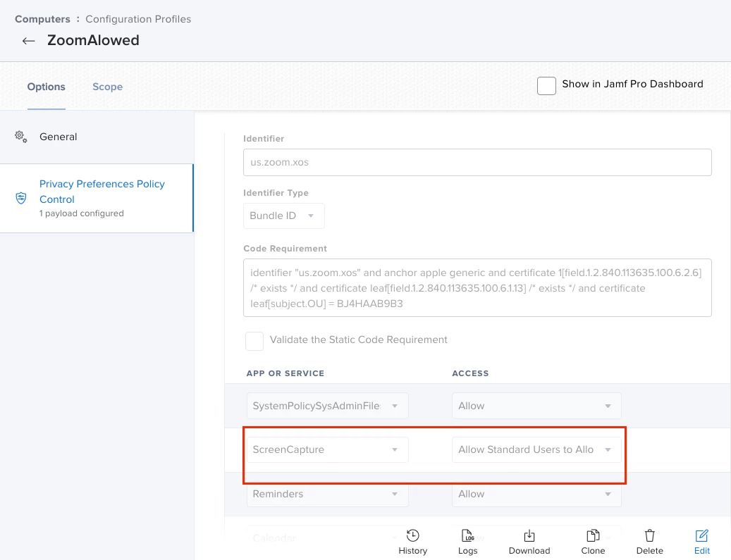Click the APP OR SERVICE column header
The height and width of the screenshot is (560, 731).
tap(285, 373)
